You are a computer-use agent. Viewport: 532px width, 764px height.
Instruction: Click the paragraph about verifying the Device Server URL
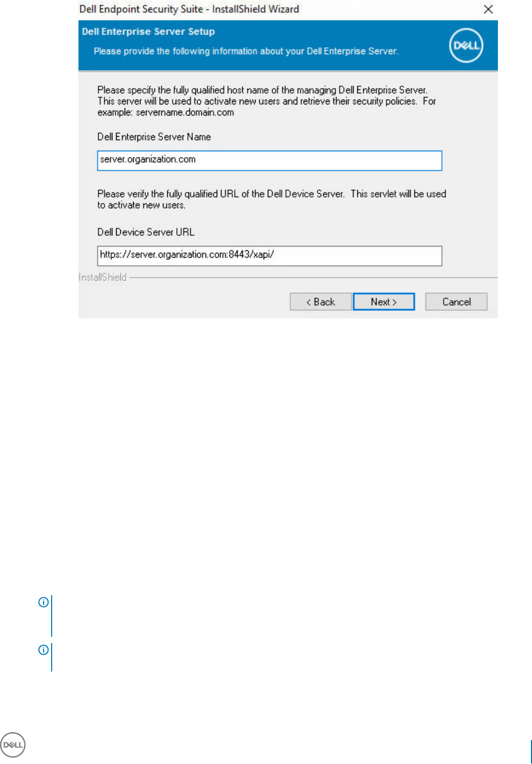click(x=272, y=199)
